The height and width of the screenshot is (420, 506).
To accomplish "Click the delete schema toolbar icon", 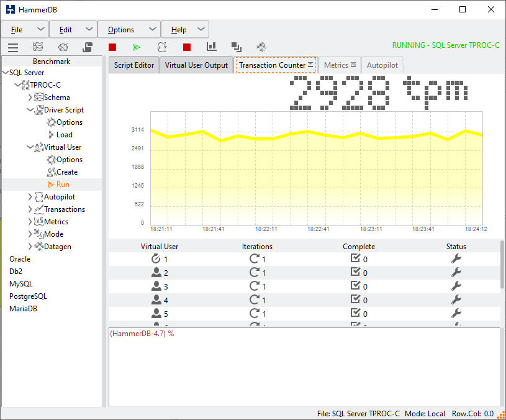I will point(63,47).
